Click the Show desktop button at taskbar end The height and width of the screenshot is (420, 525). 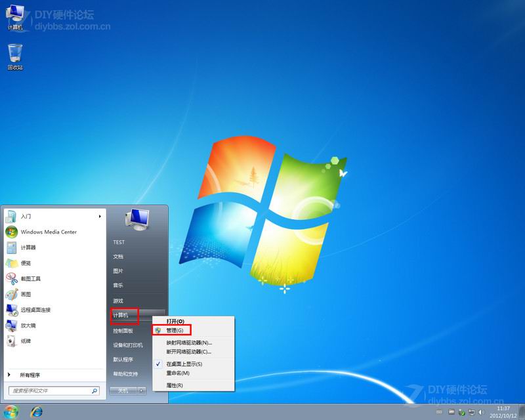tap(522, 412)
